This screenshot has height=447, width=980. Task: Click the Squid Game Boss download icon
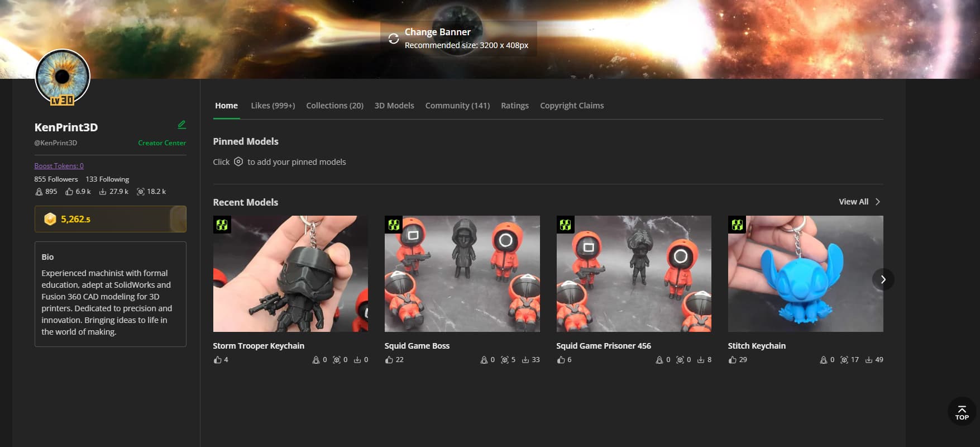525,360
